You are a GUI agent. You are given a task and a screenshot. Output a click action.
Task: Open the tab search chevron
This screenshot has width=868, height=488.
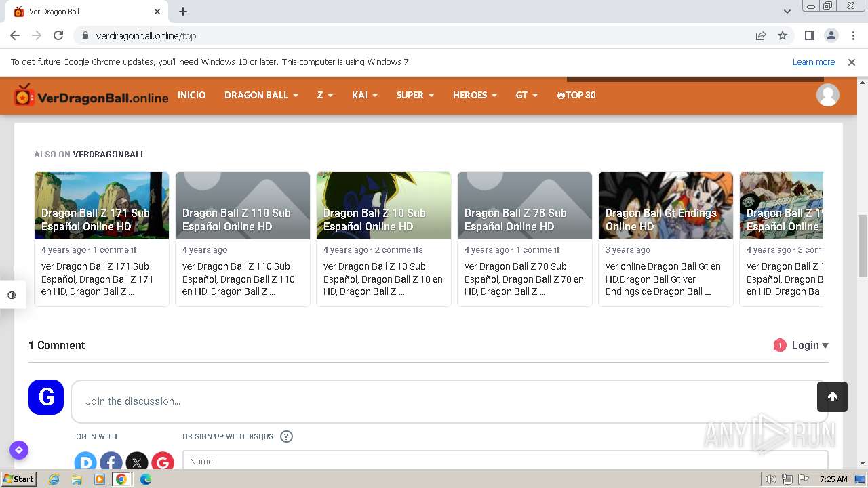point(787,12)
